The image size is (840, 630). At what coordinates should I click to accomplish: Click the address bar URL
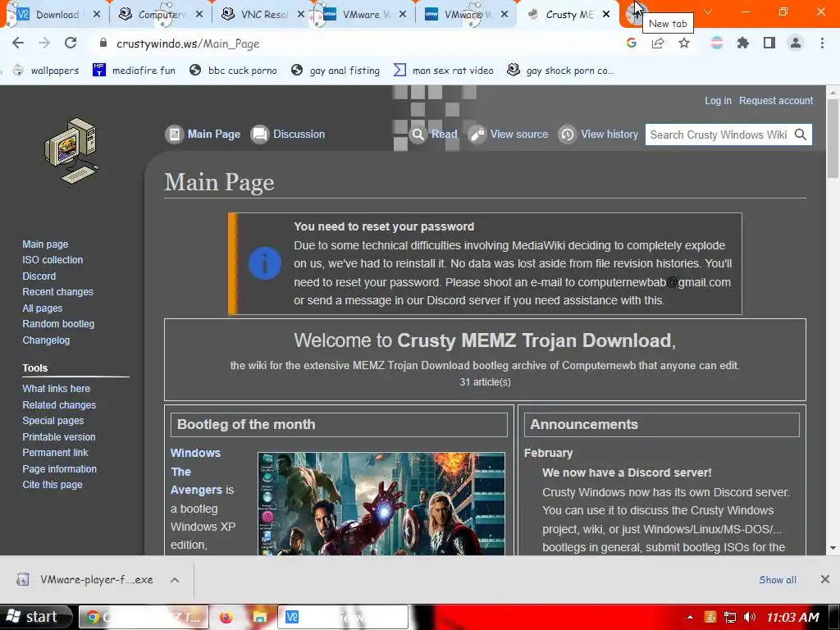pyautogui.click(x=188, y=43)
